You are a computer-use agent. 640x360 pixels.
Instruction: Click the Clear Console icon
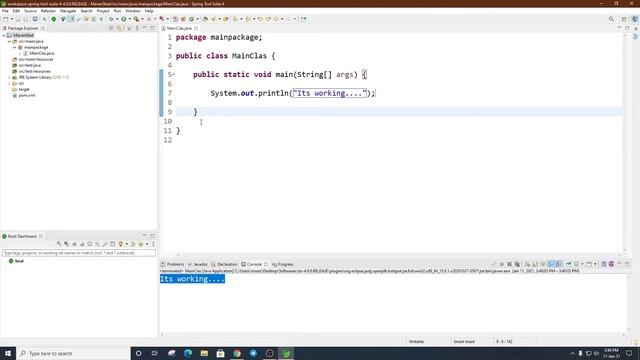(x=527, y=264)
